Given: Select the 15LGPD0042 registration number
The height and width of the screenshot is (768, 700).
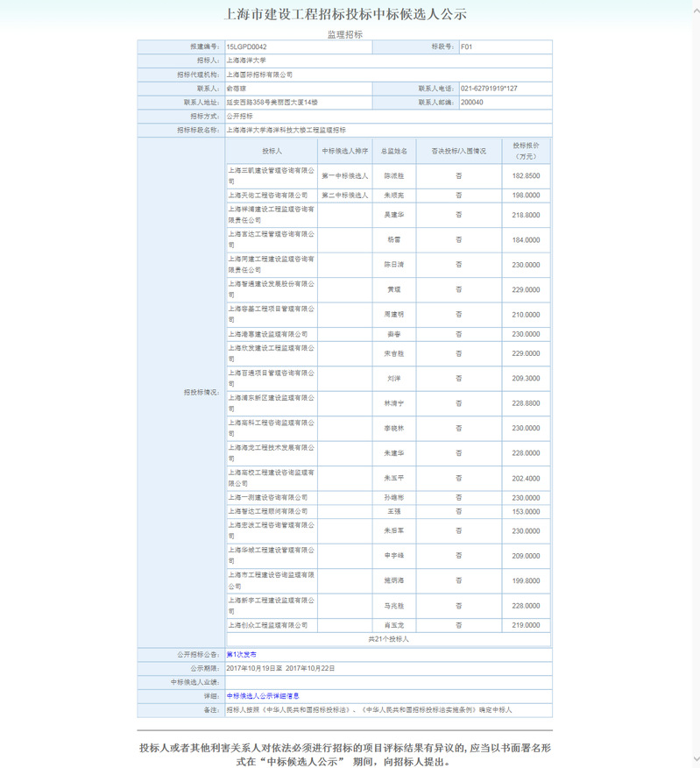Looking at the screenshot, I should click(x=247, y=47).
